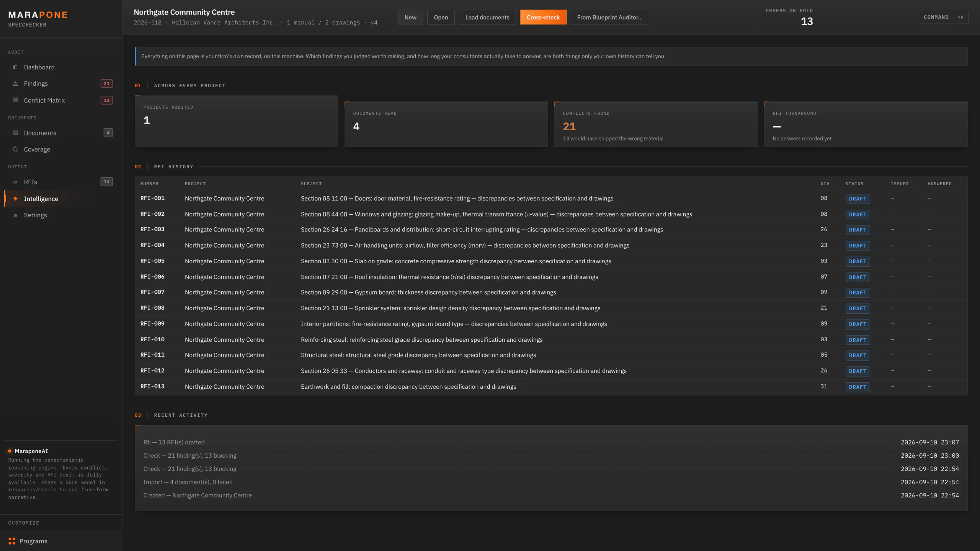Select the timestamp 2026-09-10 23:00

(x=930, y=455)
